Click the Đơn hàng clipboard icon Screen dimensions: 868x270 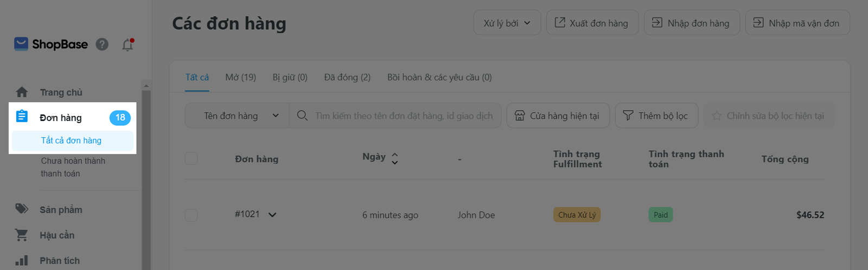click(22, 116)
